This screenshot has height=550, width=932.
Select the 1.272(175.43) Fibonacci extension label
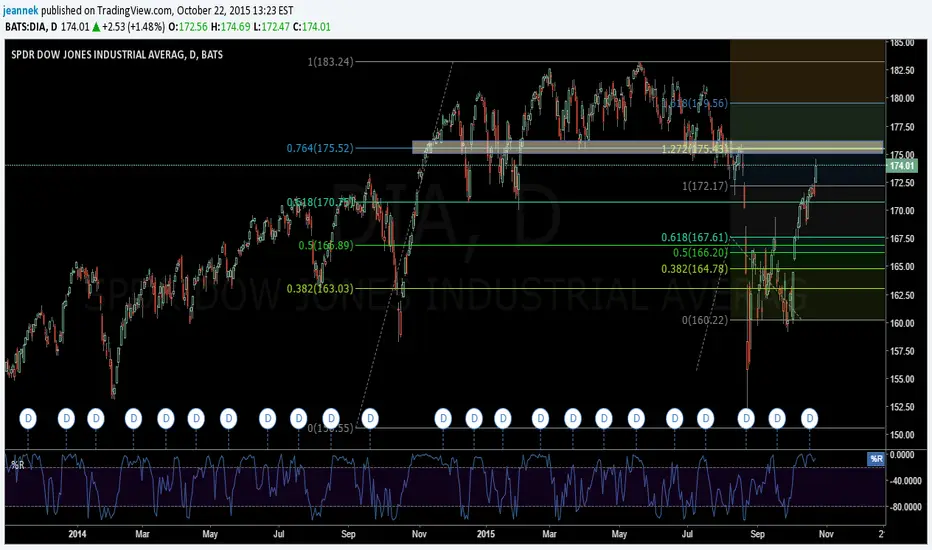pos(695,149)
